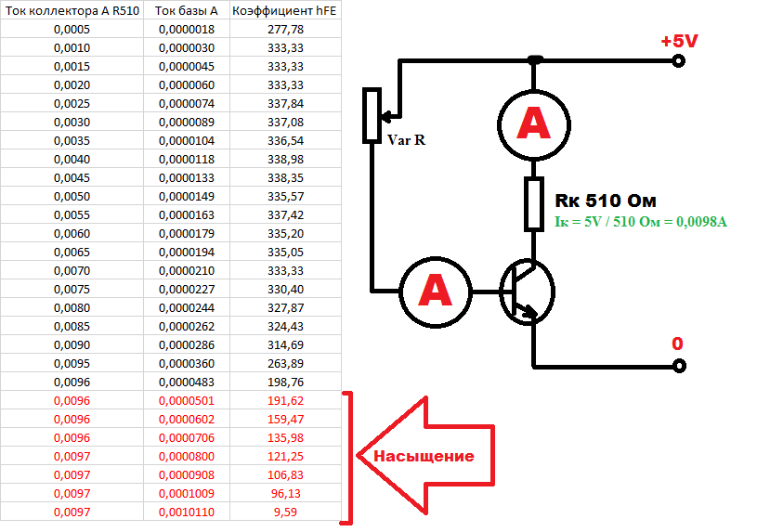Click the Rк collector resistor symbol

click(535, 204)
